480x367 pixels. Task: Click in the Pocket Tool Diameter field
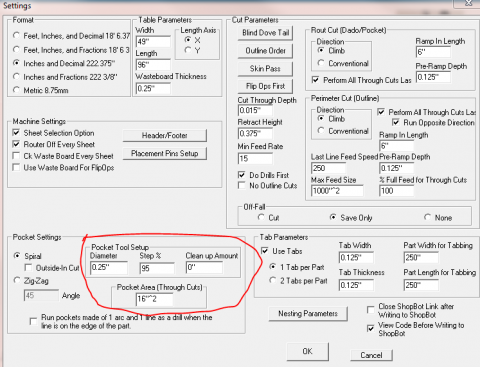pos(109,267)
